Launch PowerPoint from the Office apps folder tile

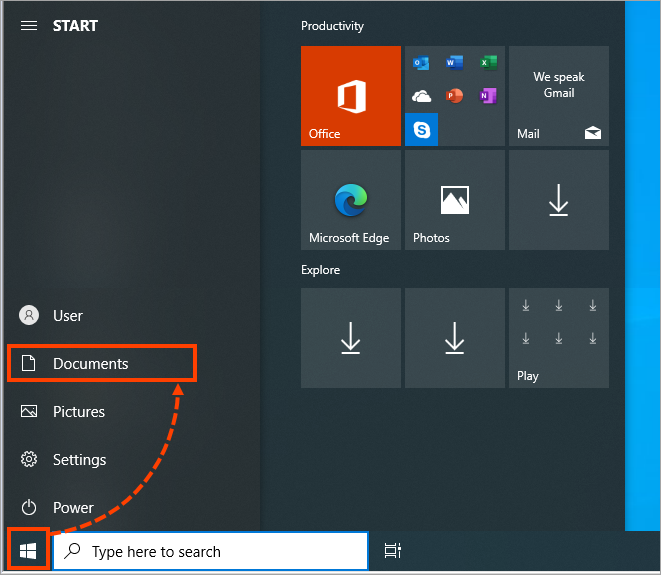[x=454, y=96]
